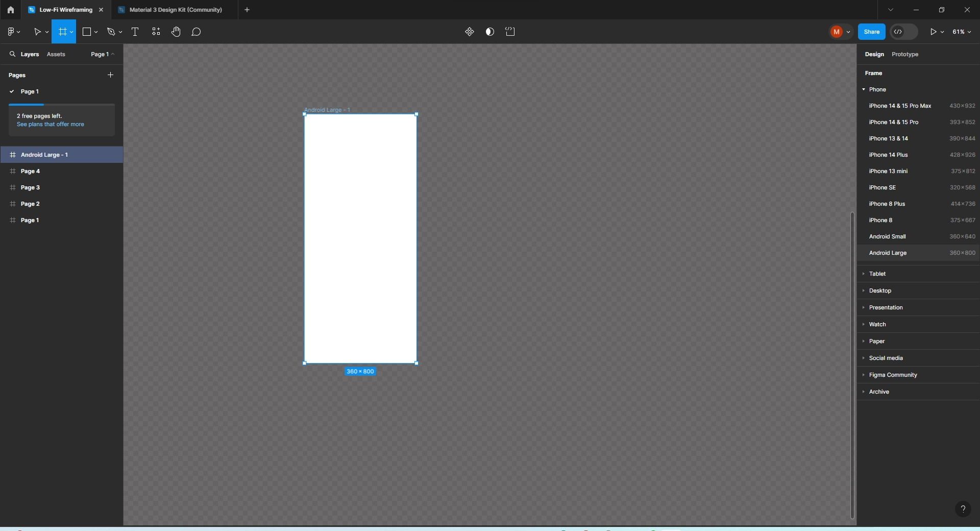980x531 pixels.
Task: Select the Text tool
Action: (x=135, y=32)
